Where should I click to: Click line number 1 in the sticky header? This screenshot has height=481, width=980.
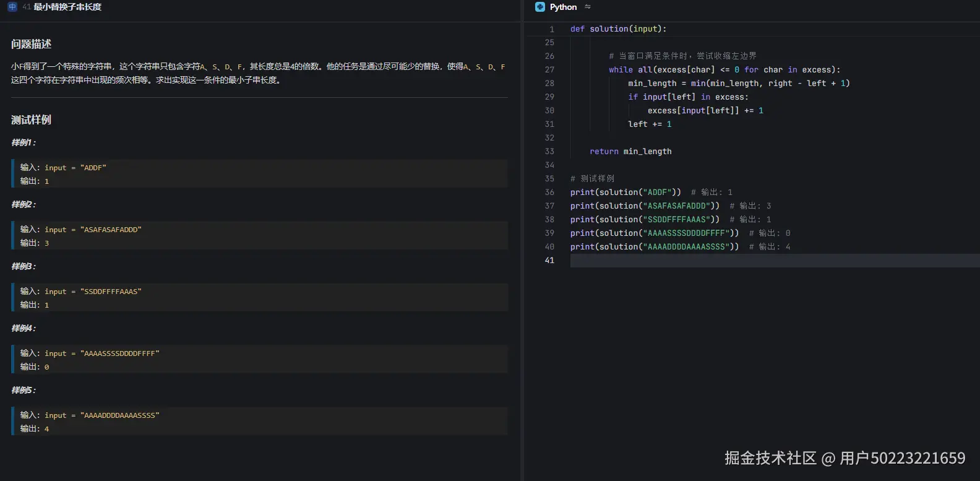click(x=552, y=29)
